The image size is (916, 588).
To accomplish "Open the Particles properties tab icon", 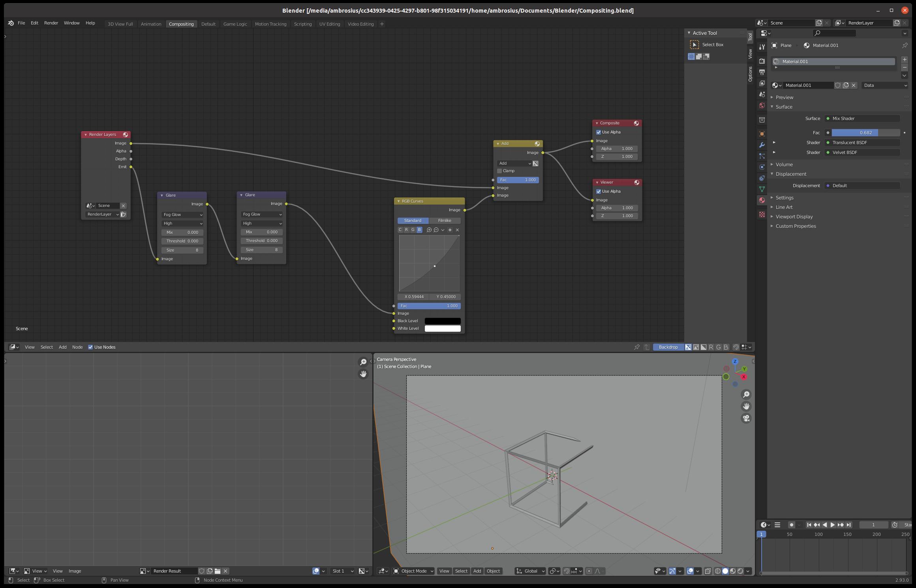I will [x=762, y=156].
